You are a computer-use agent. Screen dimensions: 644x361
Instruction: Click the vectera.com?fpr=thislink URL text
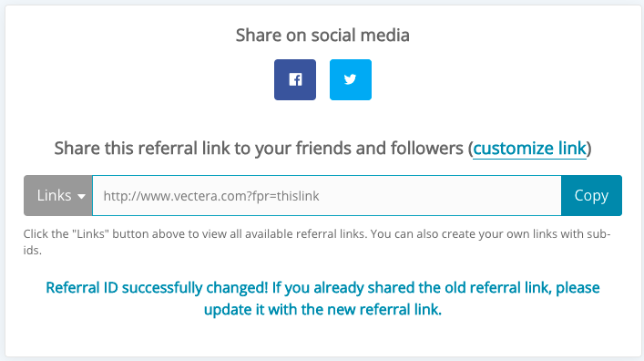point(211,196)
